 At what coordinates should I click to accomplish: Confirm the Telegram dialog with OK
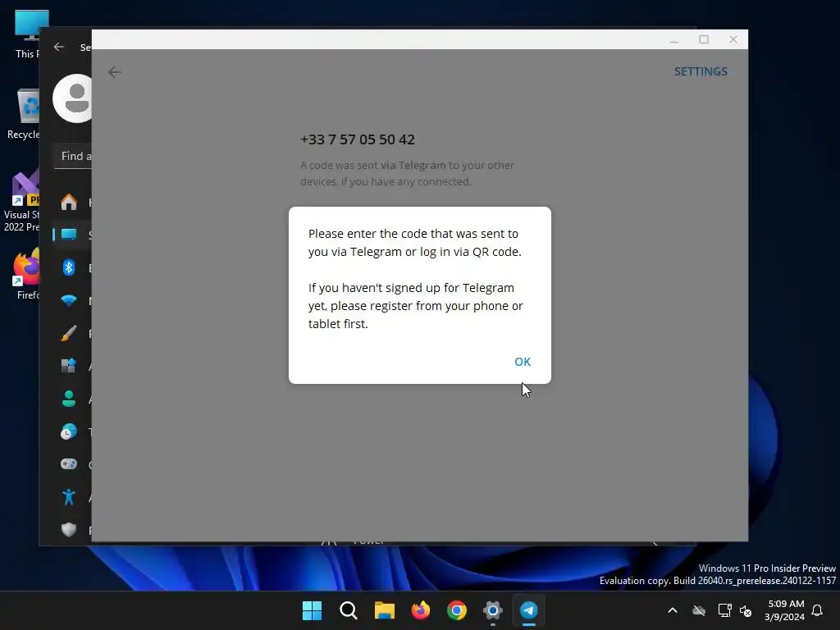(523, 362)
